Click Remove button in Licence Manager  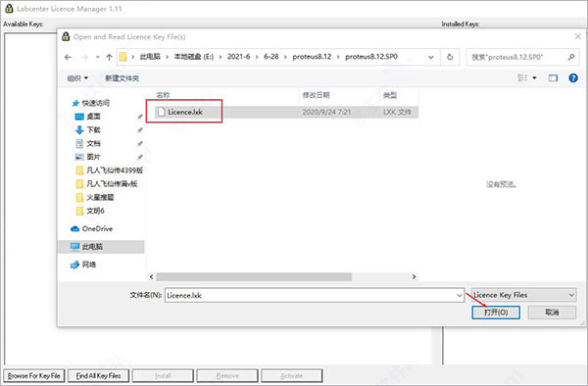pos(227,375)
